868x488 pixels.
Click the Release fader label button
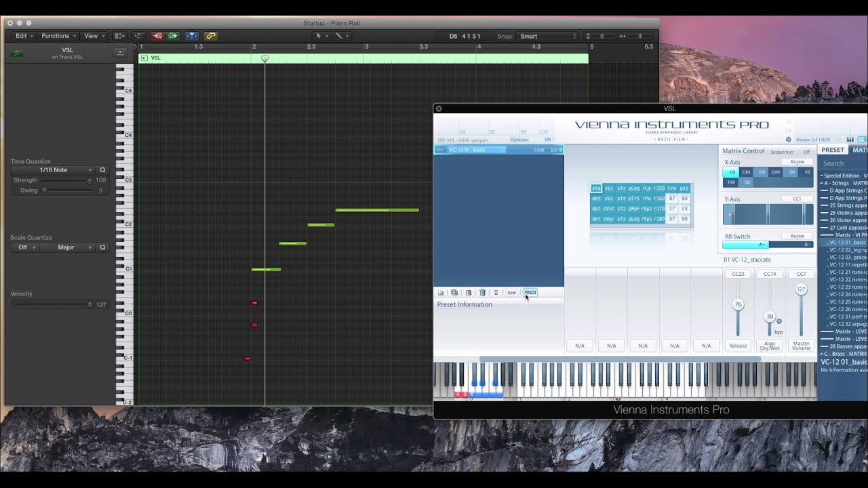pos(738,346)
